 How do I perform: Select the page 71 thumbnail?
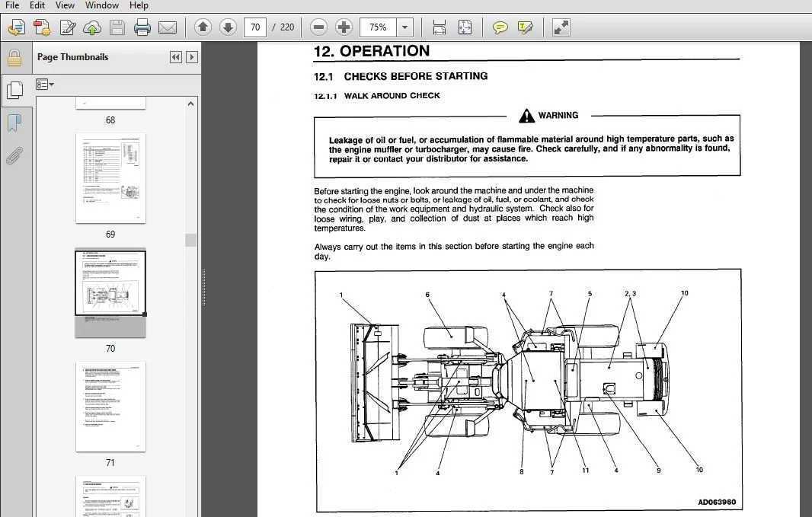point(110,407)
